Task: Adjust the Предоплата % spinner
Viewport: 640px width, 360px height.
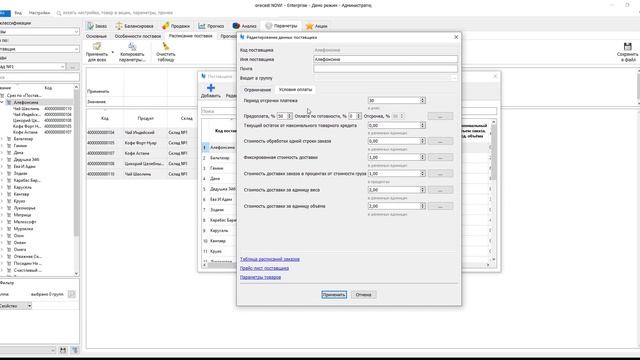Action: [289, 116]
